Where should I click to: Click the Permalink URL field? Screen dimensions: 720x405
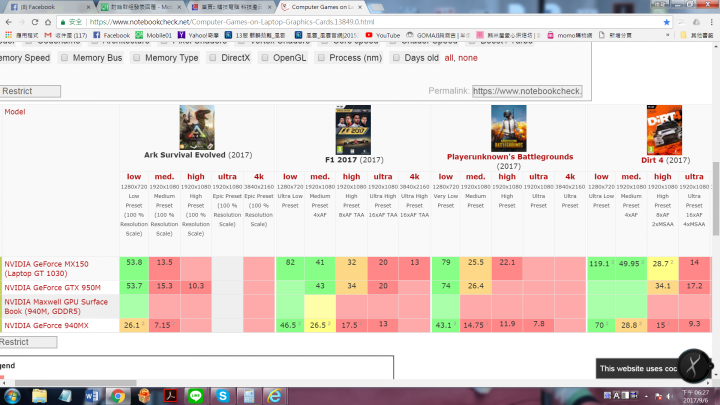click(x=527, y=91)
